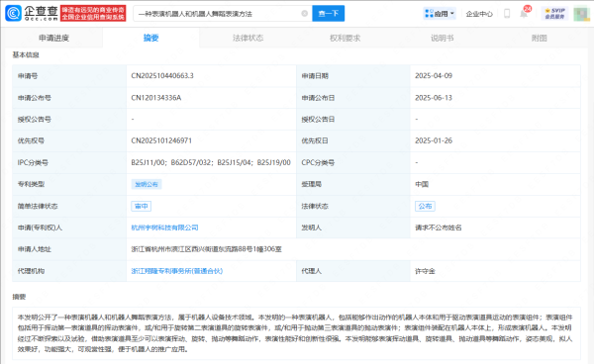Select inventor value 请求不公布姓名
The image size is (594, 364).
pyautogui.click(x=439, y=227)
